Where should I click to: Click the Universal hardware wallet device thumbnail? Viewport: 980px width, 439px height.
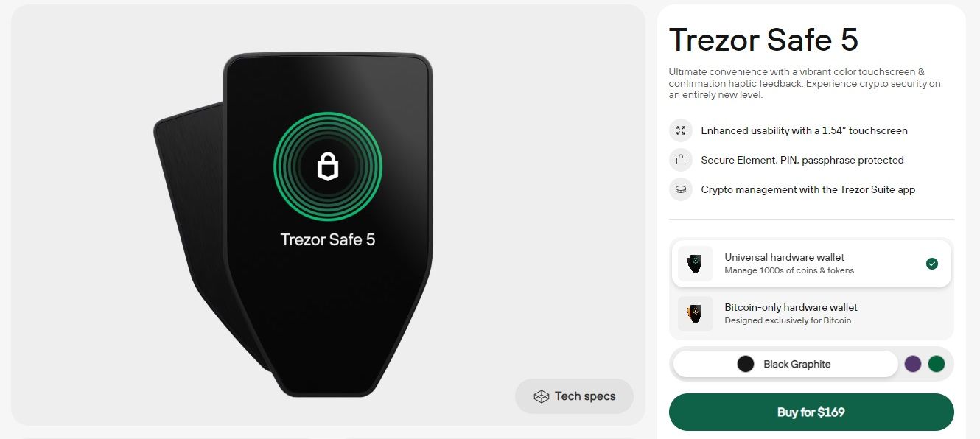(x=696, y=264)
